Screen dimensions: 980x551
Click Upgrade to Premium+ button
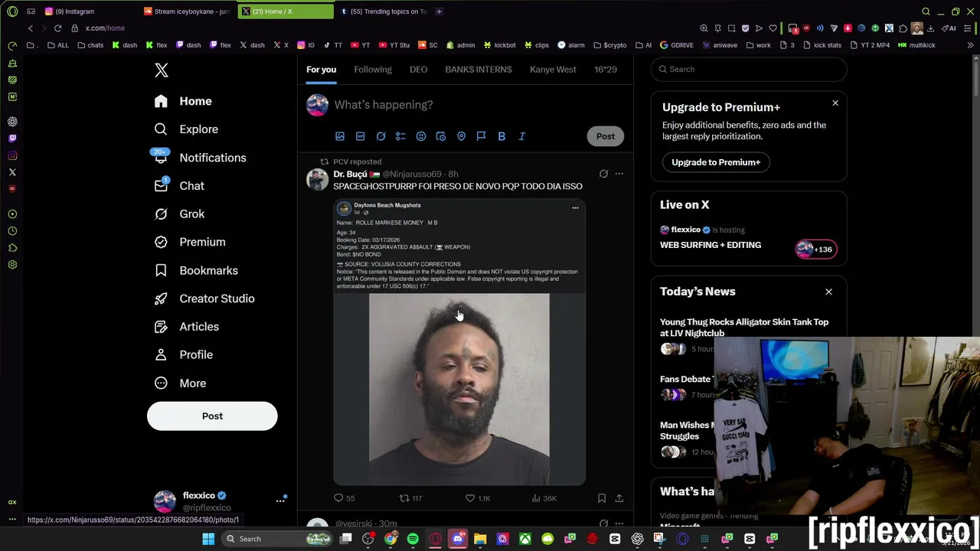click(716, 162)
